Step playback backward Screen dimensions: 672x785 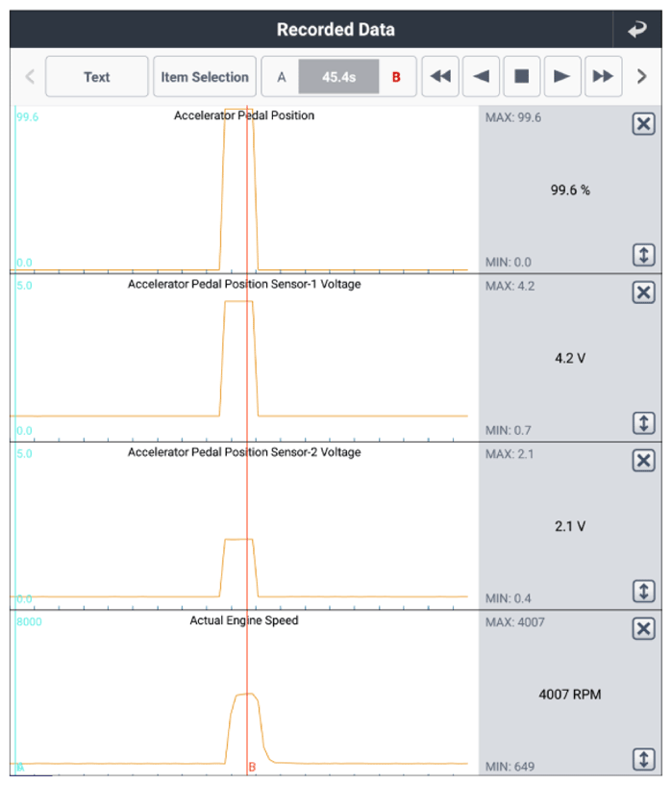point(481,77)
